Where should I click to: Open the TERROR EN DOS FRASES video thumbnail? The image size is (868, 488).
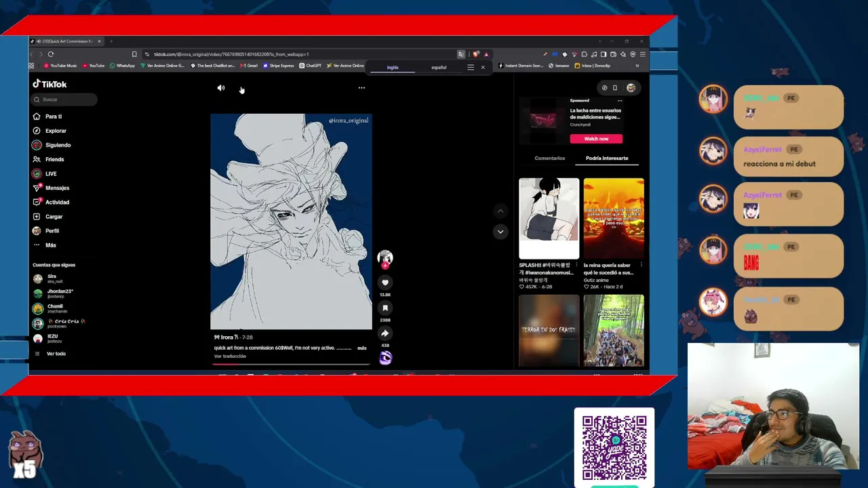(x=549, y=330)
